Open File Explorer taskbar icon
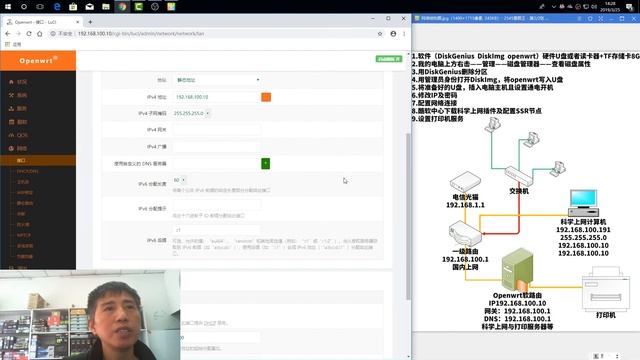Screen dimensions: 640x360 (x=106, y=7)
